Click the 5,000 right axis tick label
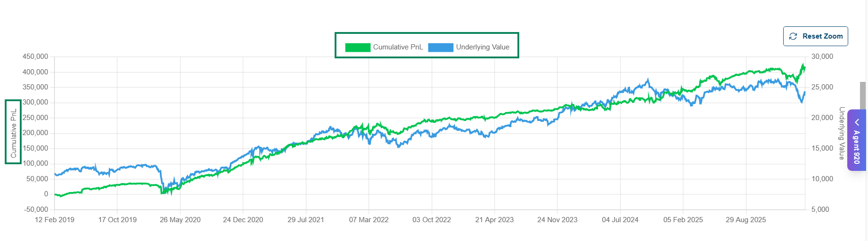The width and height of the screenshot is (868, 241). [x=820, y=209]
